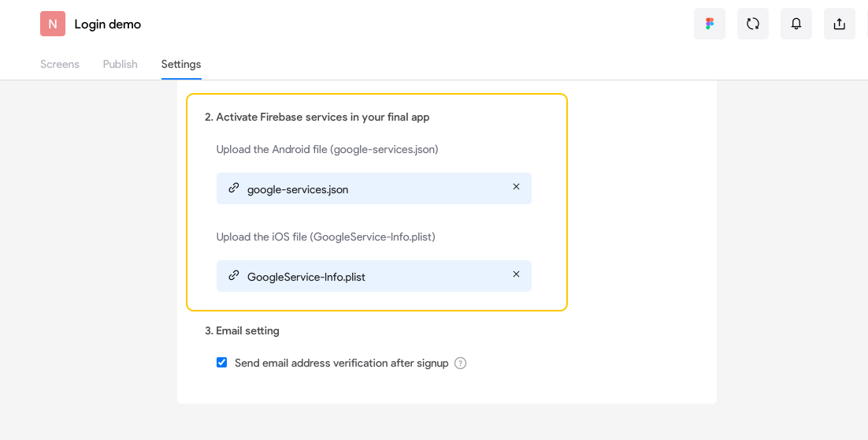Click the 'Activate Firebase services' heading

317,117
